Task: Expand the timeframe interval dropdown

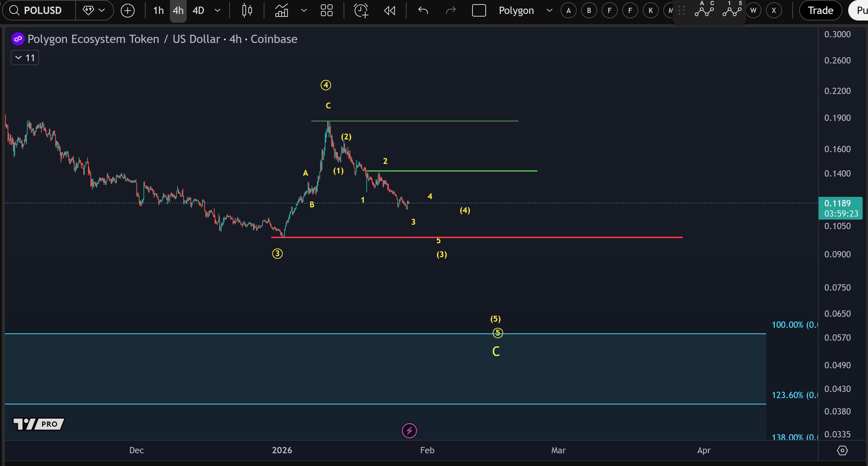Action: point(217,11)
